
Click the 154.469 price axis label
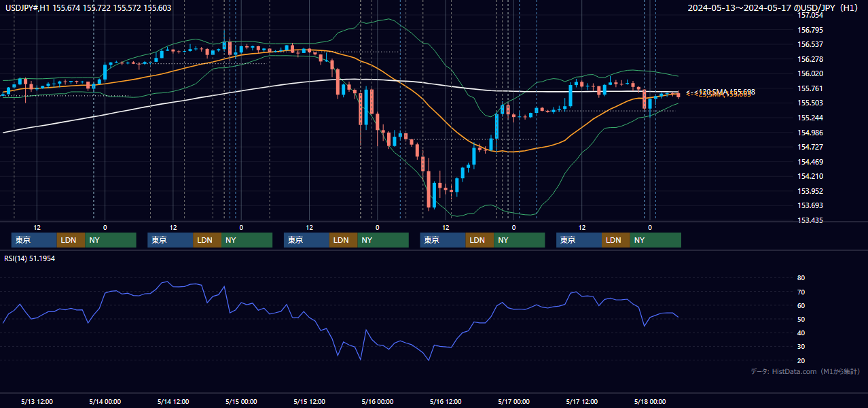(810, 162)
